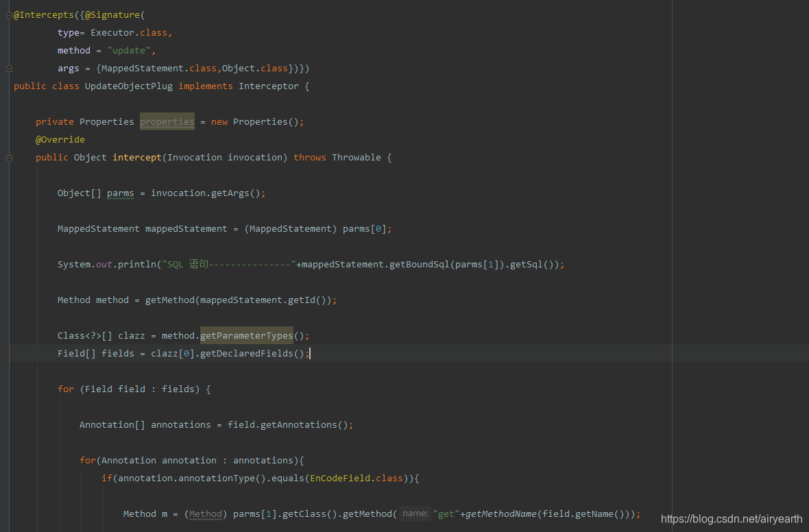Click the EnCodeField class reference
809x532 pixels.
pos(340,479)
